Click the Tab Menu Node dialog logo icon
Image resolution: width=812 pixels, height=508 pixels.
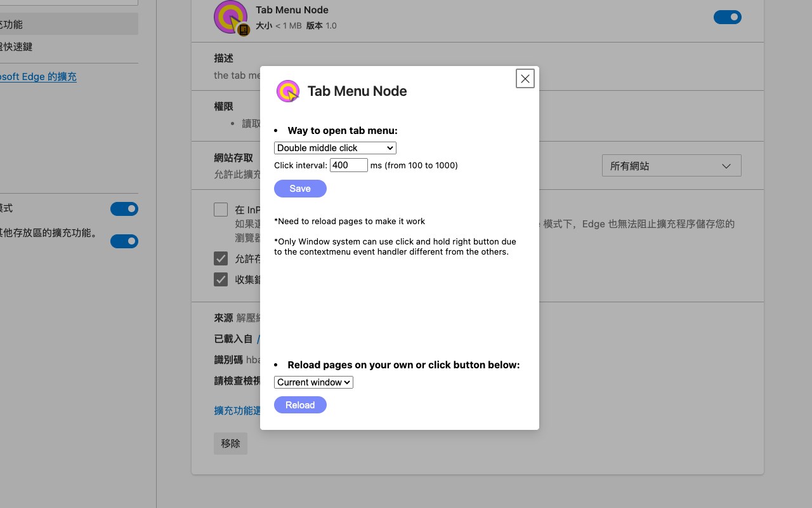point(288,91)
